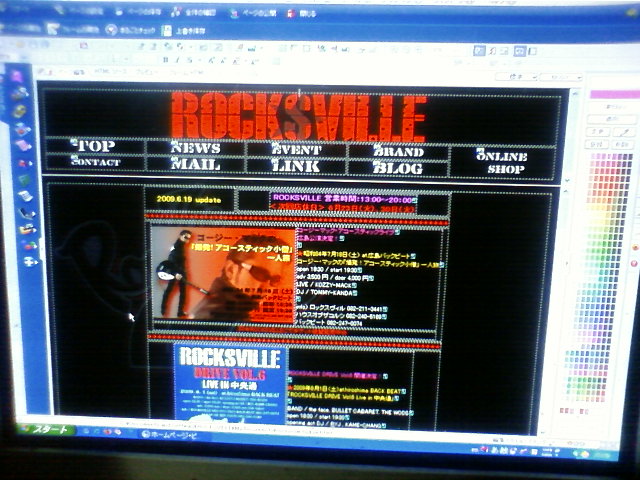This screenshot has height=480, width=640.
Task: Click the first view mode icon at toolbar right
Action: point(480,51)
